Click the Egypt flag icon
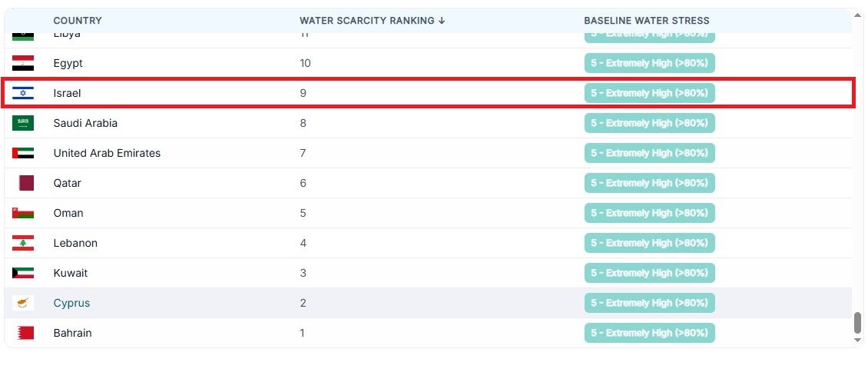This screenshot has width=868, height=369. 23,63
